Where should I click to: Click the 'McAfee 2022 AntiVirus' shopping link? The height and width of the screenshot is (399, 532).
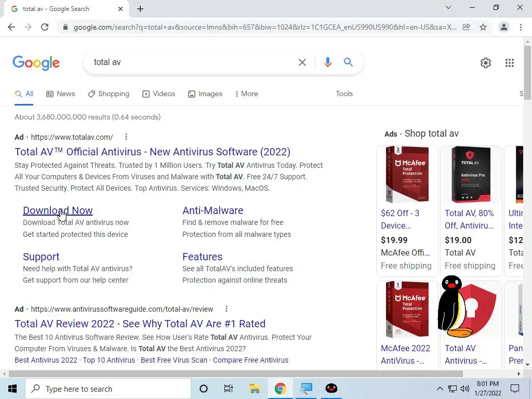[405, 354]
